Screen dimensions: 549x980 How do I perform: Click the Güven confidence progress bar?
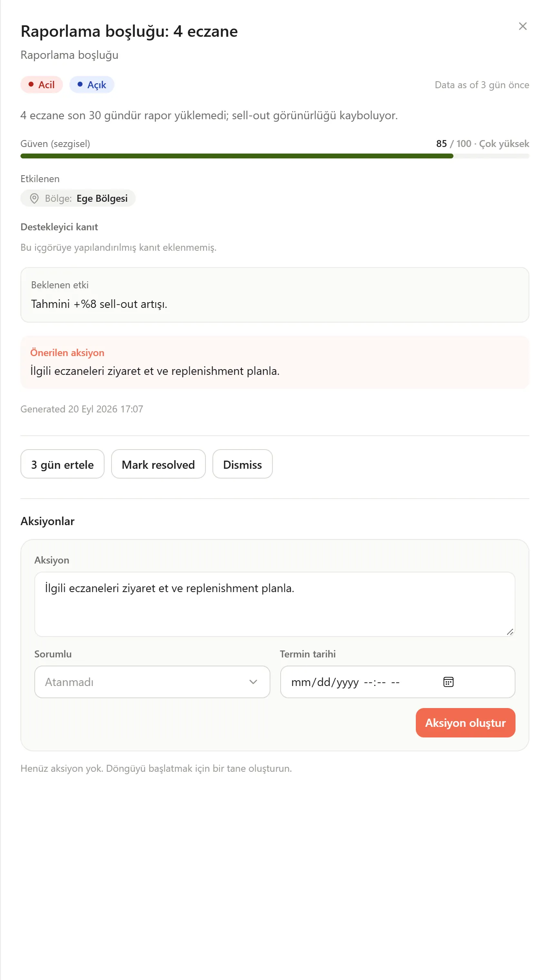pyautogui.click(x=275, y=156)
